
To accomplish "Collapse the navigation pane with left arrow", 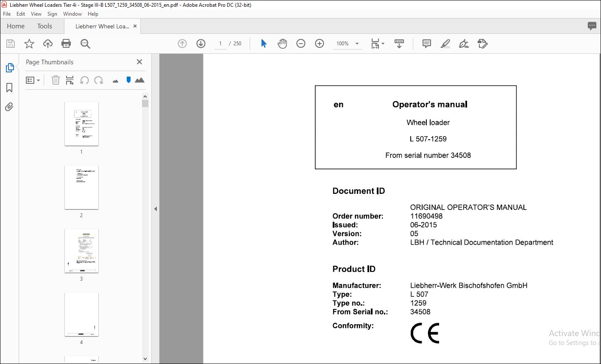I will click(156, 209).
